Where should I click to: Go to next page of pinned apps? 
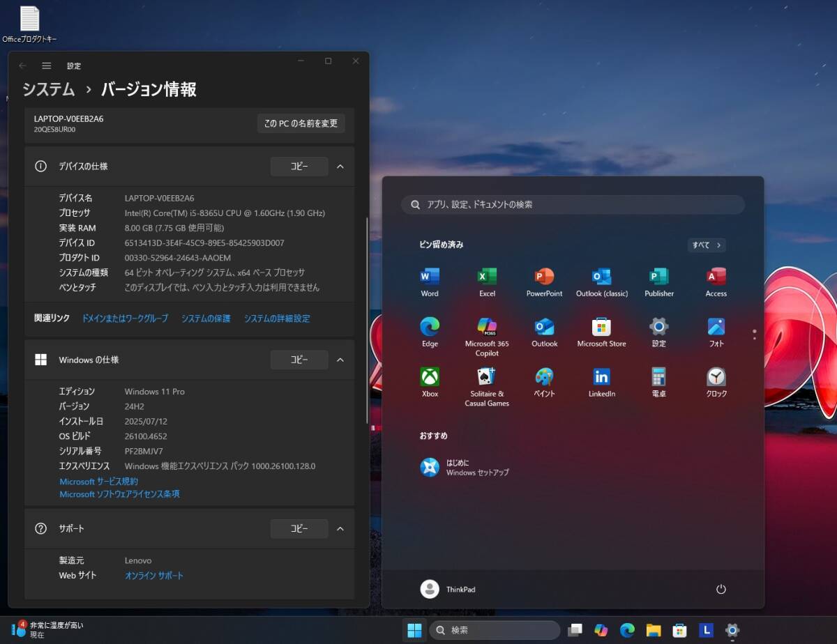pyautogui.click(x=755, y=338)
